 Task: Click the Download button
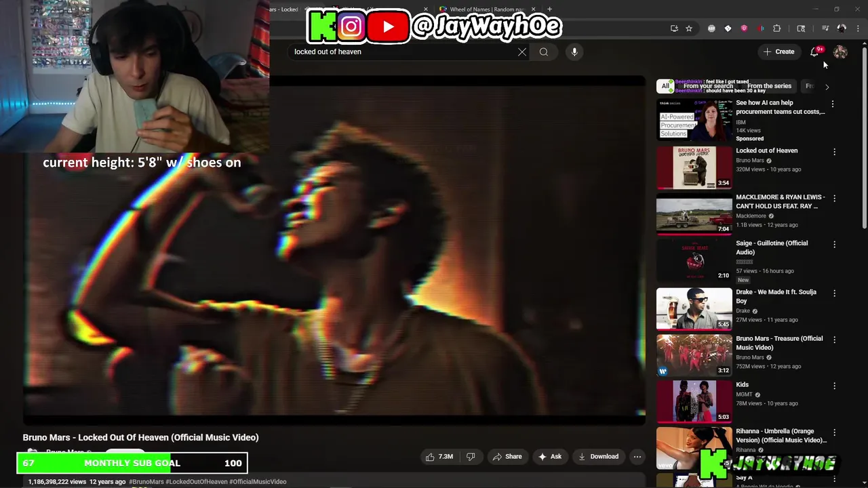[598, 457]
